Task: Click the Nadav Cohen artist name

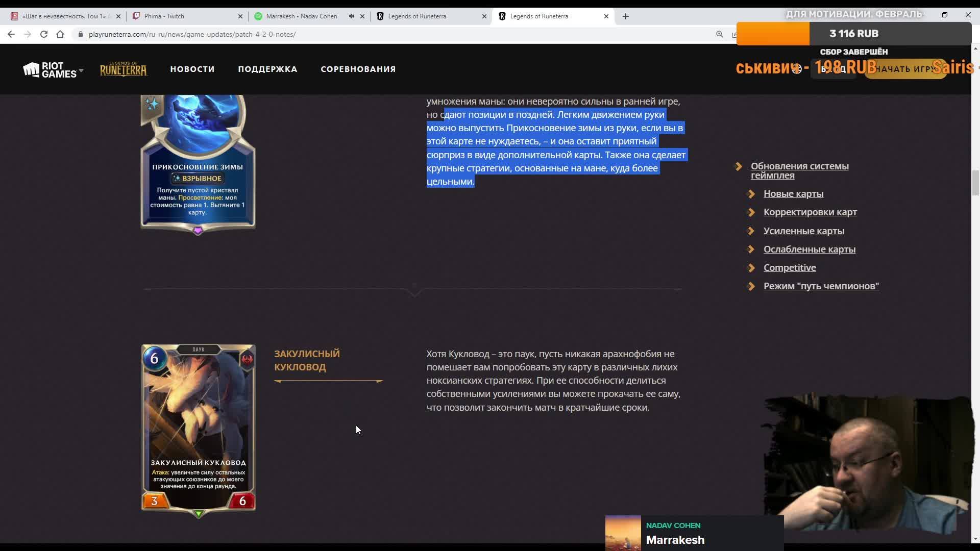Action: point(673,525)
